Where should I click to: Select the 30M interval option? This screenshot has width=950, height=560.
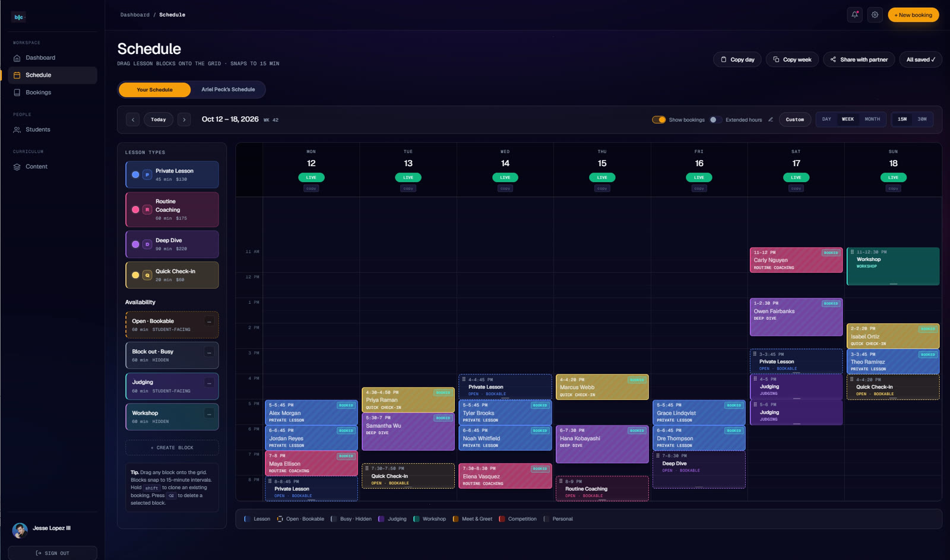coord(922,119)
